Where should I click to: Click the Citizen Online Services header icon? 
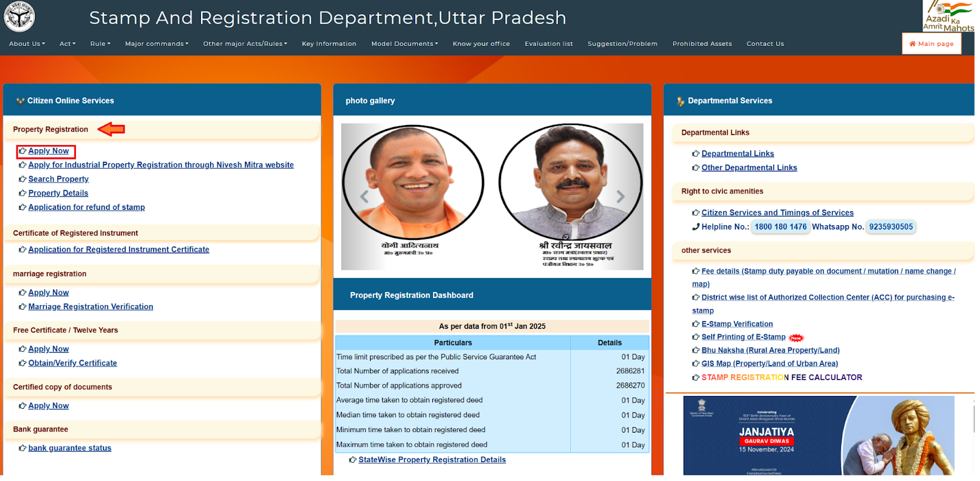[20, 101]
